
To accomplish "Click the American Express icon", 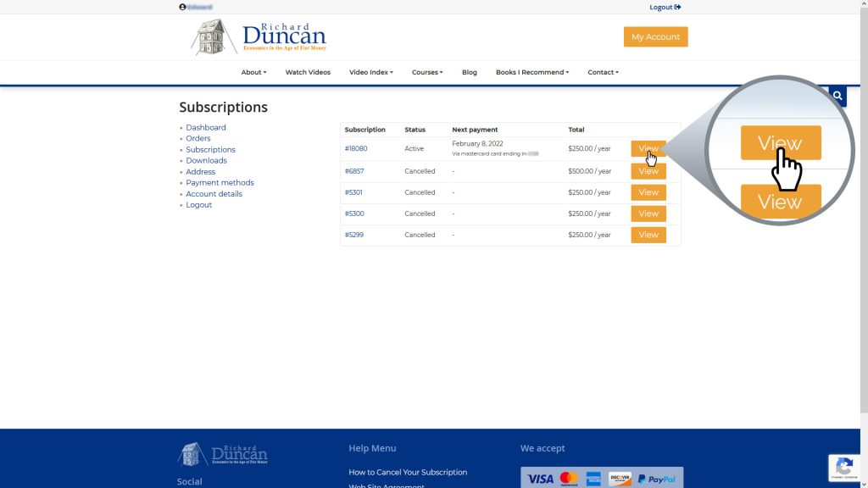I will point(593,479).
